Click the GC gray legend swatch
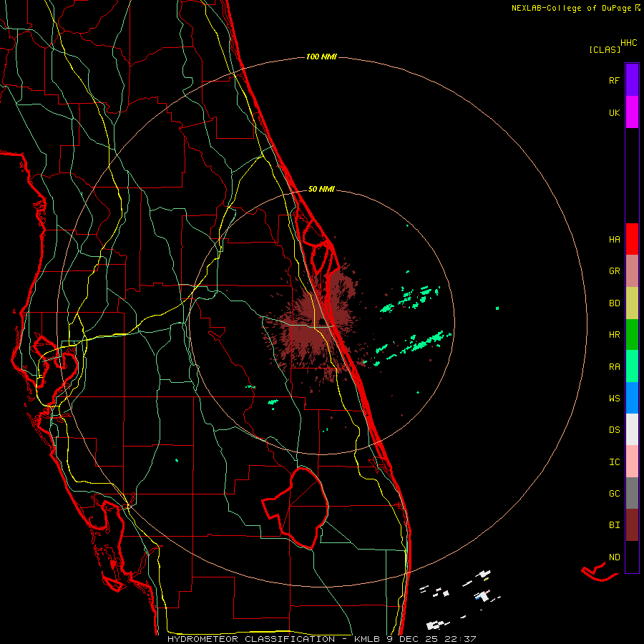The image size is (644, 644). tap(632, 493)
